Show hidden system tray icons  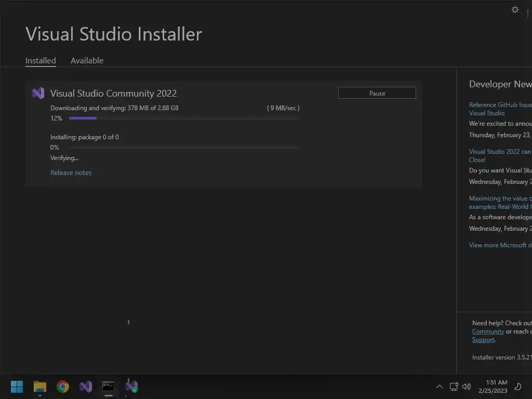[x=439, y=387]
